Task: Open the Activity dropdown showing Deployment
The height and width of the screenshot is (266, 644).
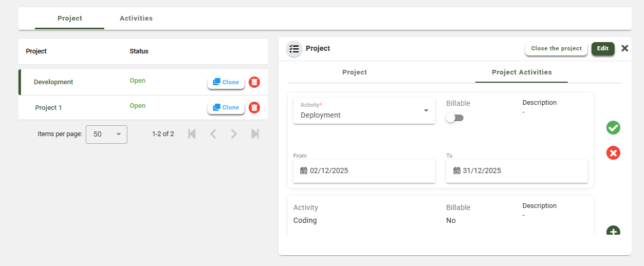Action: tap(364, 111)
